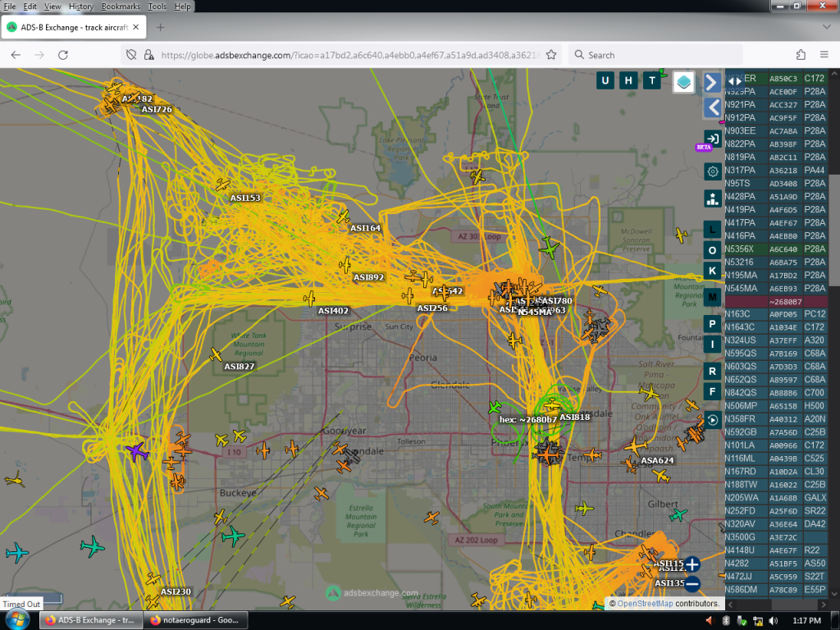
Task: Select green aircraft labeled hex ~2680b7
Action: tap(495, 408)
